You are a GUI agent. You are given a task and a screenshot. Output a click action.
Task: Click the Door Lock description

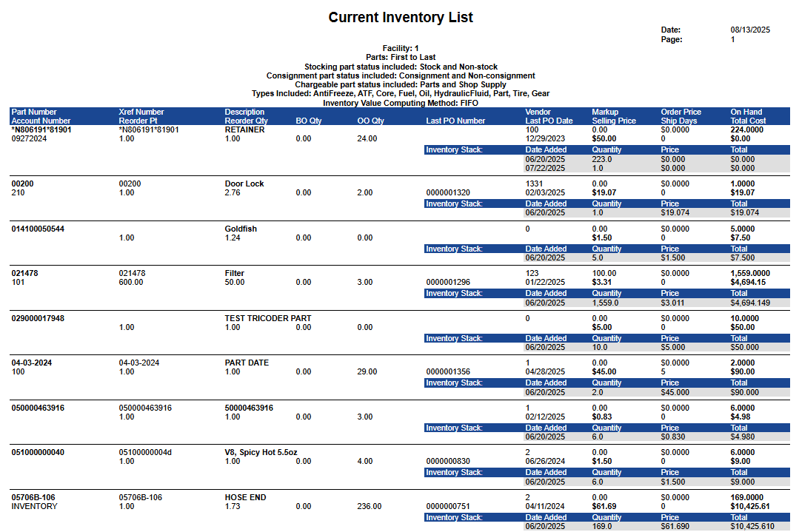pos(244,183)
